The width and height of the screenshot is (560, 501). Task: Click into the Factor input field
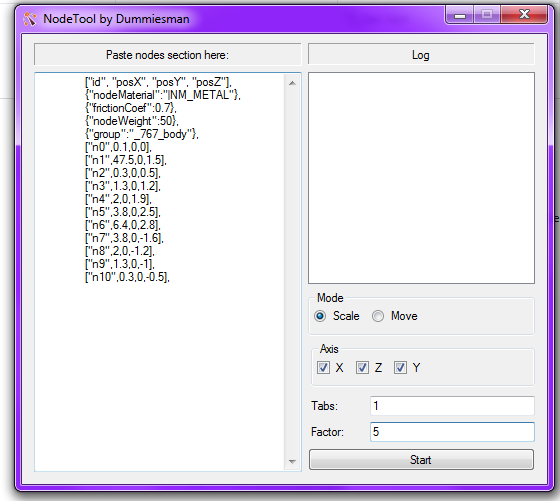[452, 432]
